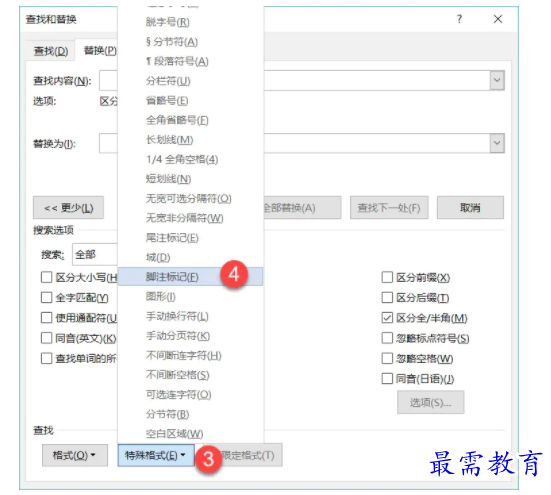Open the 查找内容 dropdown arrow

coord(497,80)
